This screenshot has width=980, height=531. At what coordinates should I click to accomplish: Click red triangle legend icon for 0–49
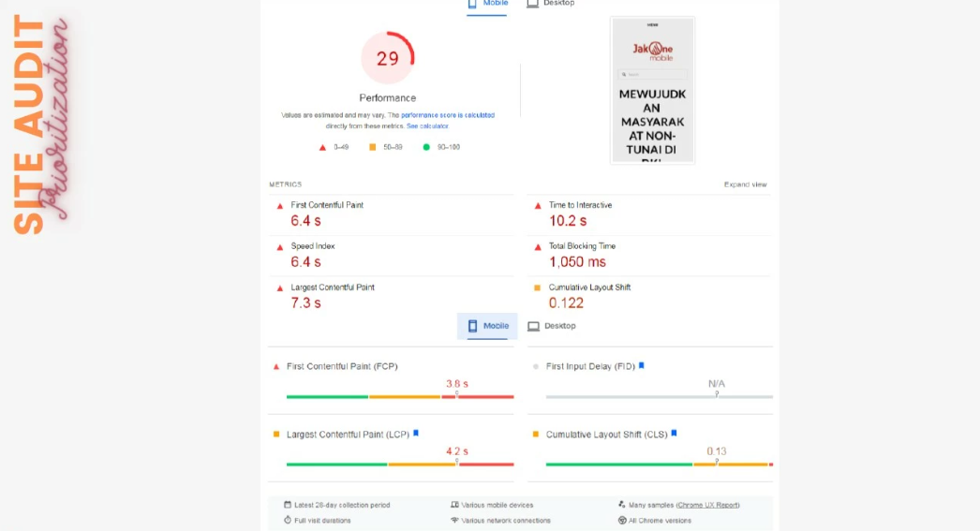tap(322, 147)
